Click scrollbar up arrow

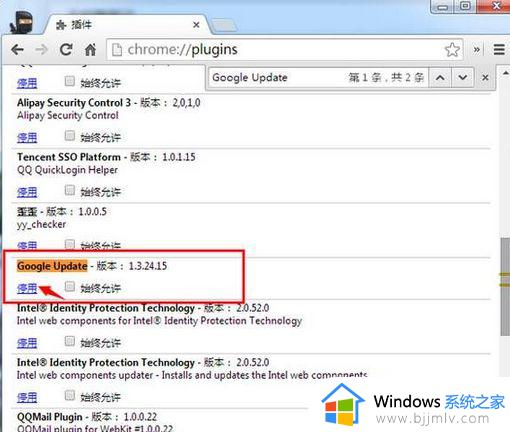click(505, 72)
